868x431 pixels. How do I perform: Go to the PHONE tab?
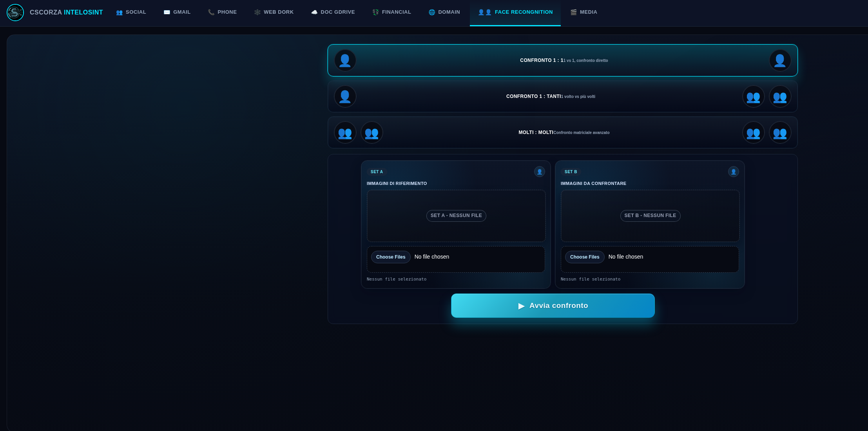pyautogui.click(x=222, y=13)
